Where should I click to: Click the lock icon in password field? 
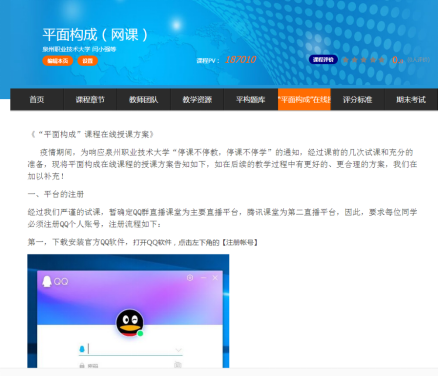click(82, 366)
